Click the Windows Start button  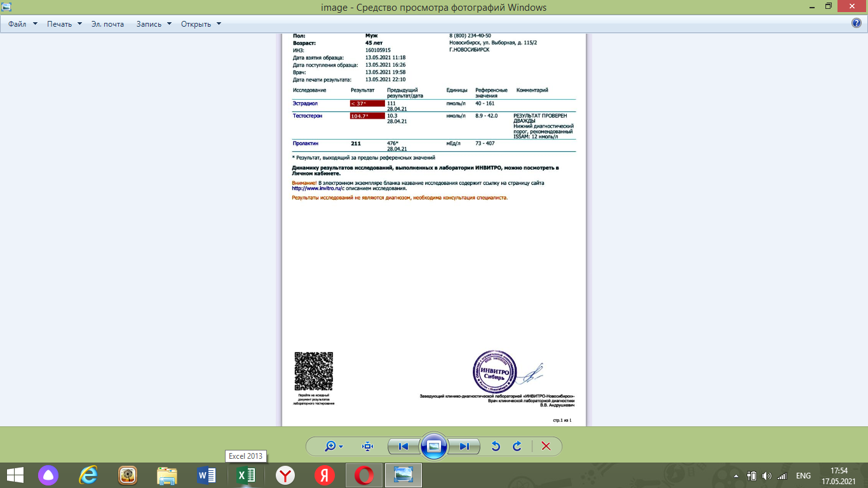click(15, 475)
